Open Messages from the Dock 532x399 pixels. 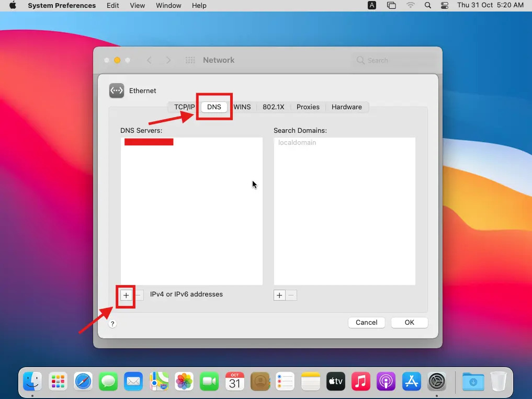click(108, 382)
